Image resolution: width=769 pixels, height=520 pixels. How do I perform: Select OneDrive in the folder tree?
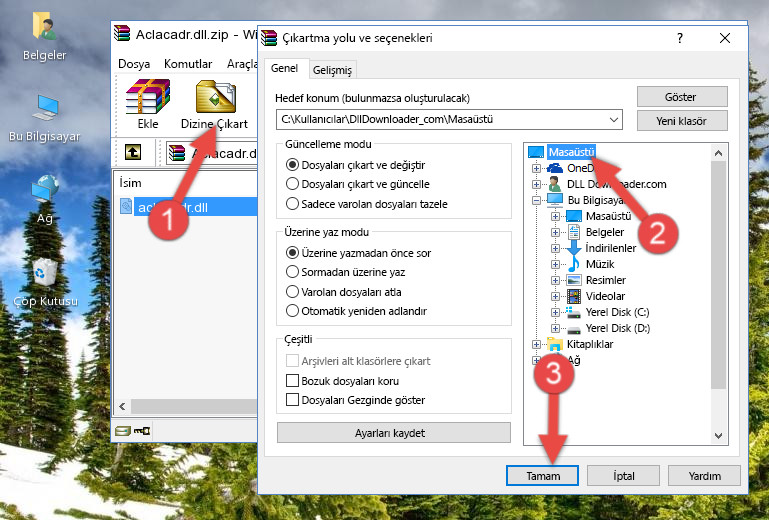coord(580,168)
